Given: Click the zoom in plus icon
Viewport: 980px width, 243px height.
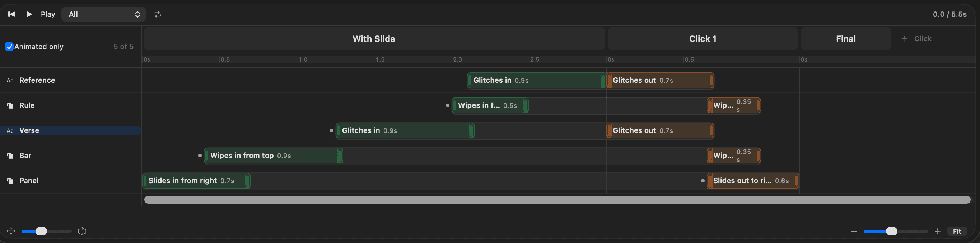Looking at the screenshot, I should coord(937,231).
